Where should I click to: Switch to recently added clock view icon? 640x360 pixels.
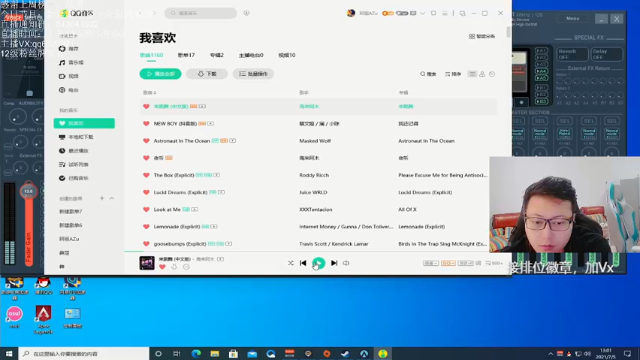492,74
